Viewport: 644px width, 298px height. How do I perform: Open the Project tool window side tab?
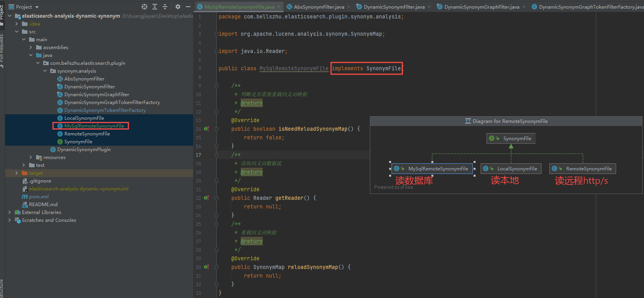click(2, 12)
